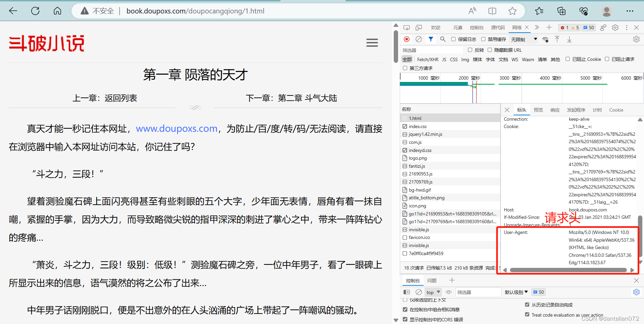Open 响应 request detail tab

[555, 110]
